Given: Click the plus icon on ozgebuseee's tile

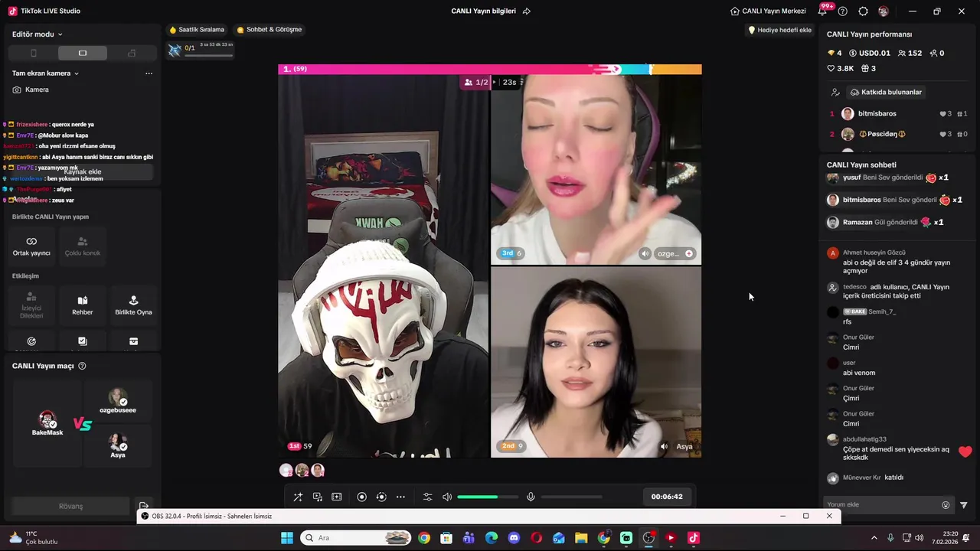Looking at the screenshot, I should pos(689,253).
